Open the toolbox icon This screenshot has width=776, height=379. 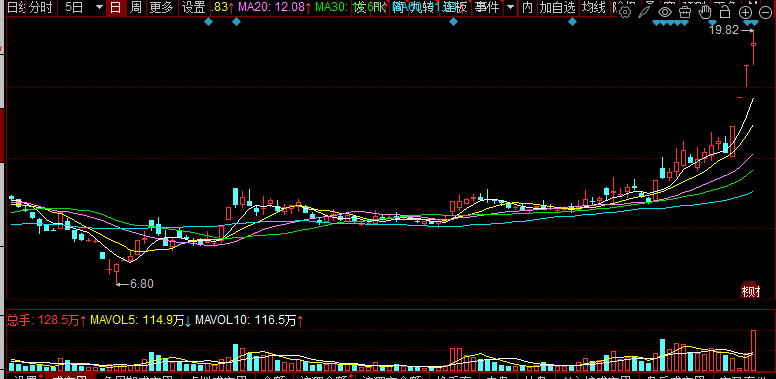pyautogui.click(x=685, y=12)
